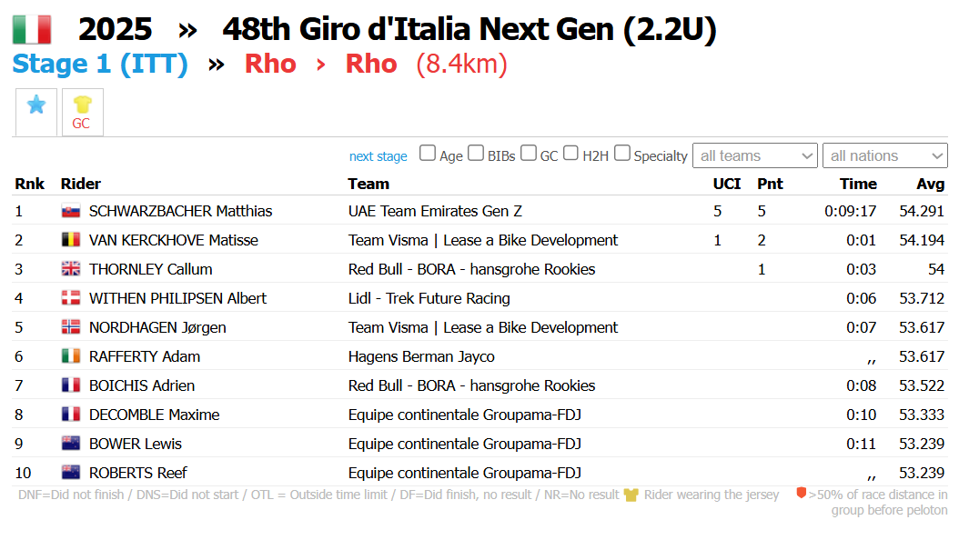Screen dimensions: 959x560
Task: Click the Belgian flag beside Van Kerckhove
Action: click(x=71, y=241)
